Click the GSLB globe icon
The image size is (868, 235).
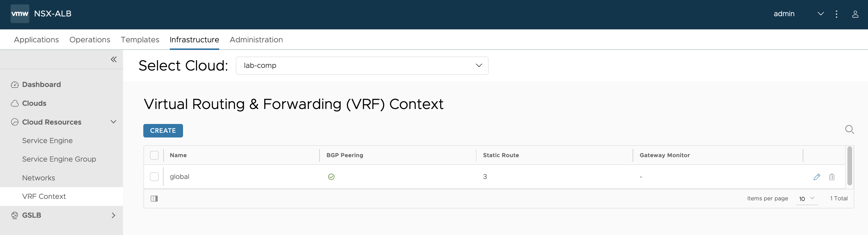click(14, 215)
